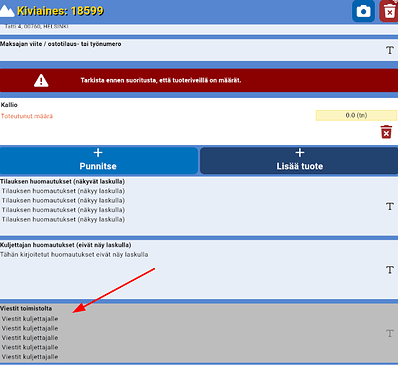
Task: Edit the 0.0 (tn) quantity field
Action: [x=356, y=115]
